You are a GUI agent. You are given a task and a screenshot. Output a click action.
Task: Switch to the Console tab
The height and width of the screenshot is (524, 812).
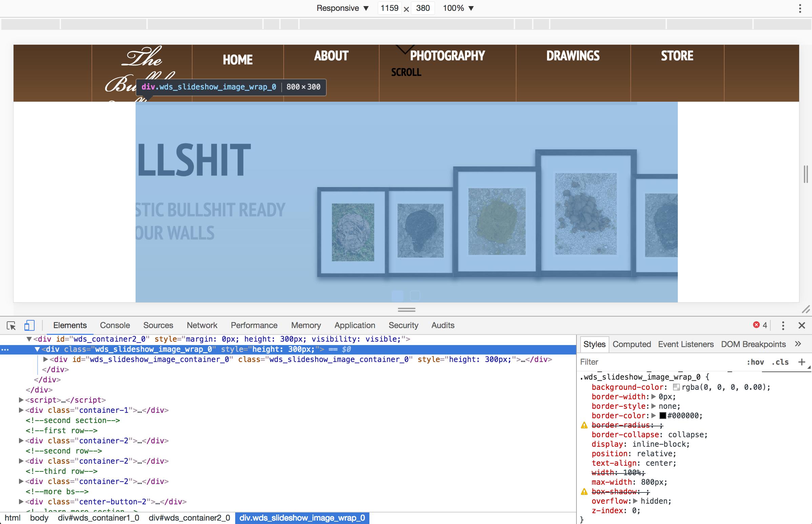click(115, 325)
